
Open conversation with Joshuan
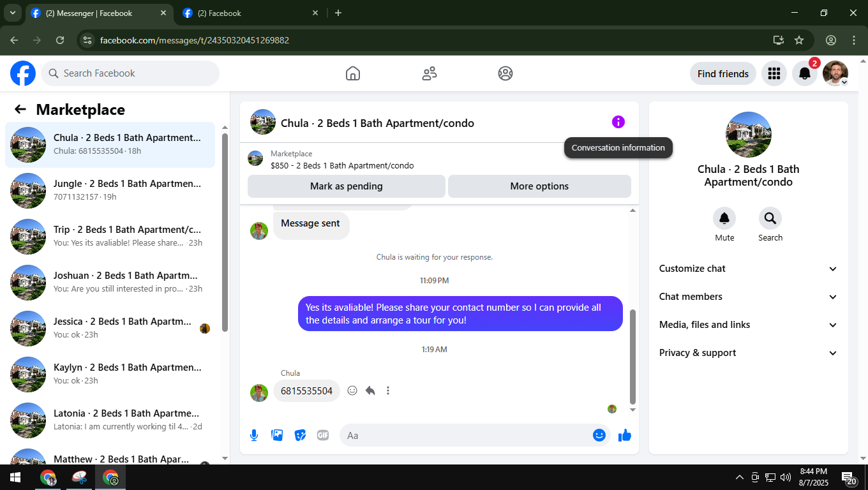[x=110, y=283]
